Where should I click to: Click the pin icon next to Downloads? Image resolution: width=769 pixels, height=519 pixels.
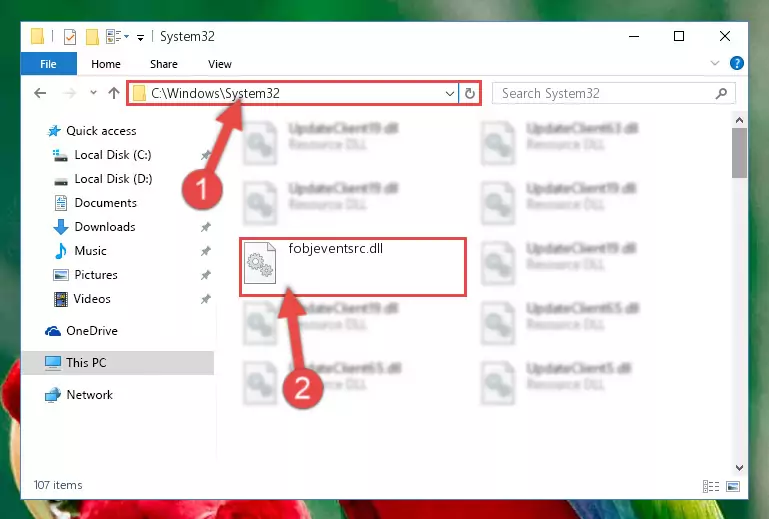click(205, 227)
